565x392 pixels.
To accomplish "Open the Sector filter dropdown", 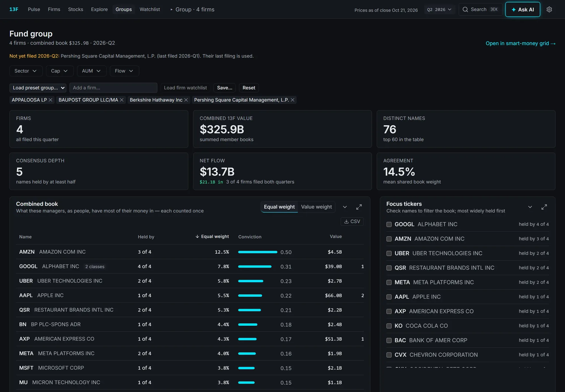I will coord(26,71).
